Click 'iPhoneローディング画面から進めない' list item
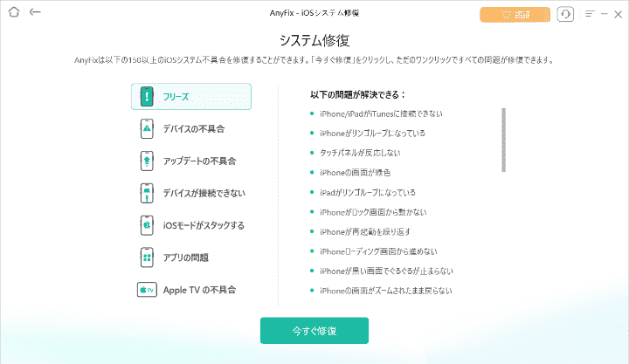Image resolution: width=629 pixels, height=364 pixels. point(378,251)
